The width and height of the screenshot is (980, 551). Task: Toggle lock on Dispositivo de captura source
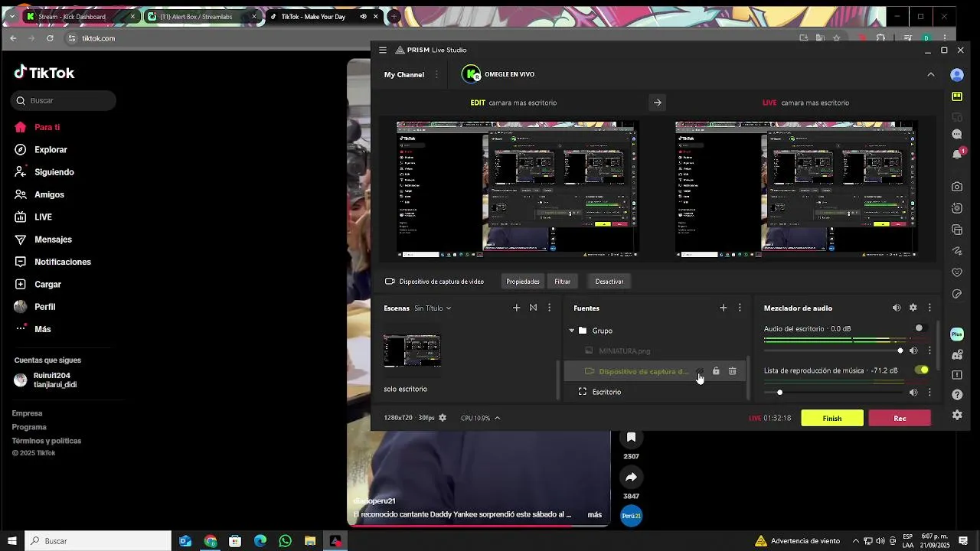[716, 371]
